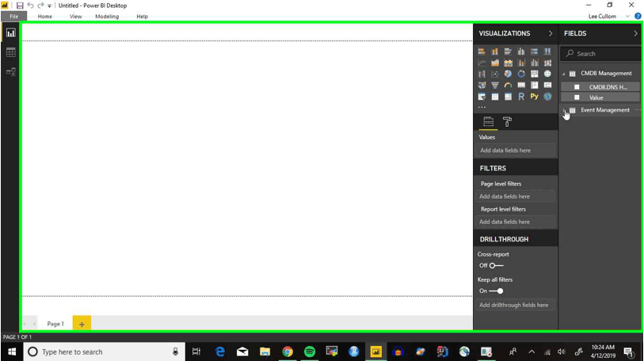644x361 pixels.
Task: Select the Stacked bar chart visualization
Action: 482,51
